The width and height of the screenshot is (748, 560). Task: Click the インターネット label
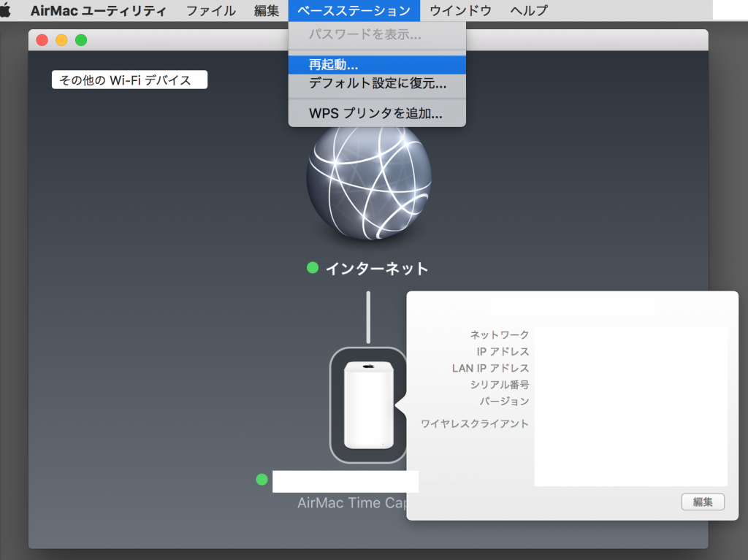(376, 268)
